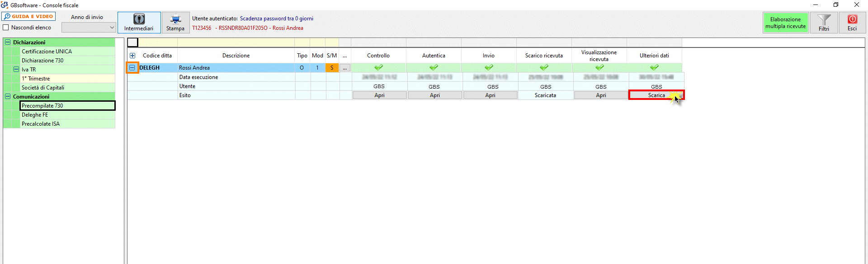Screen dimensions: 868x264
Task: Click Apri button under Controllo
Action: [x=379, y=95]
